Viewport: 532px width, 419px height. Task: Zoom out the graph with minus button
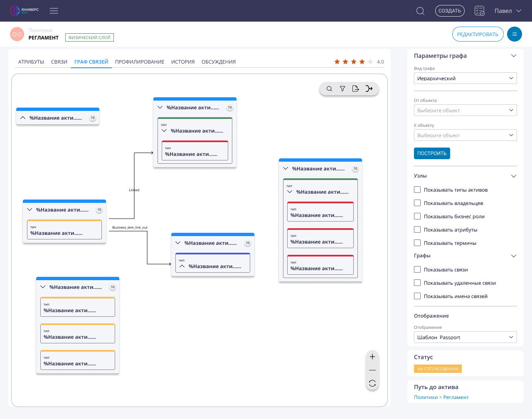tap(372, 370)
